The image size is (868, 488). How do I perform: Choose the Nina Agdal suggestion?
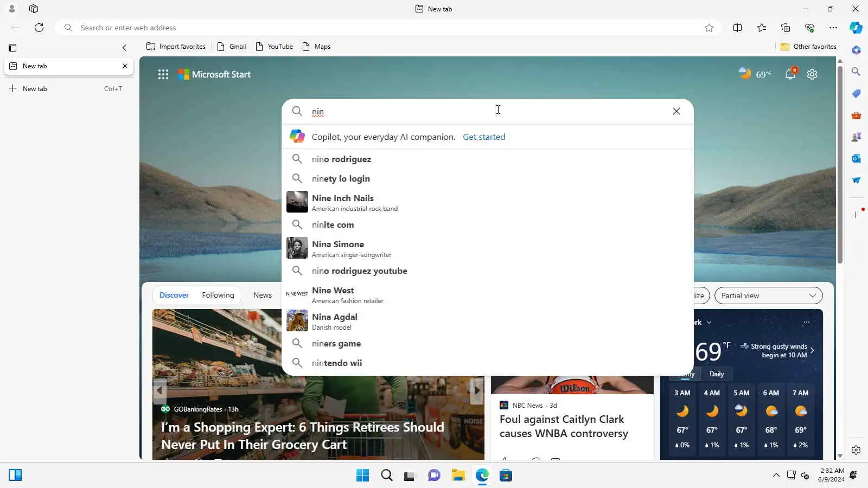tap(488, 321)
